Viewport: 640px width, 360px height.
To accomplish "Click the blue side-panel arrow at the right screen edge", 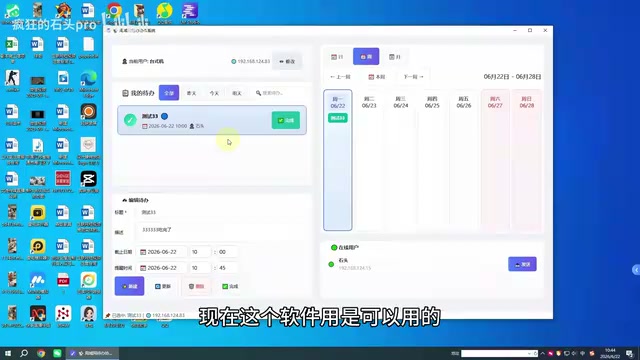I will [636, 270].
